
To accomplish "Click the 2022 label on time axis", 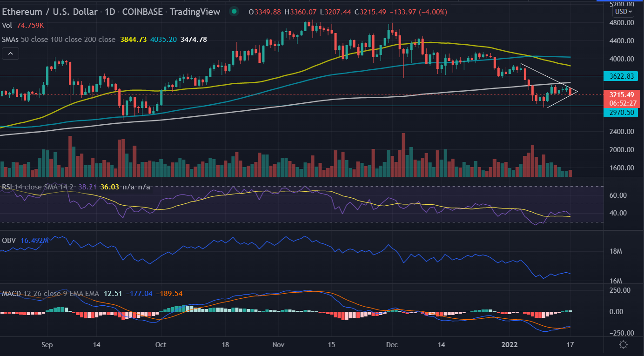I will tap(510, 345).
